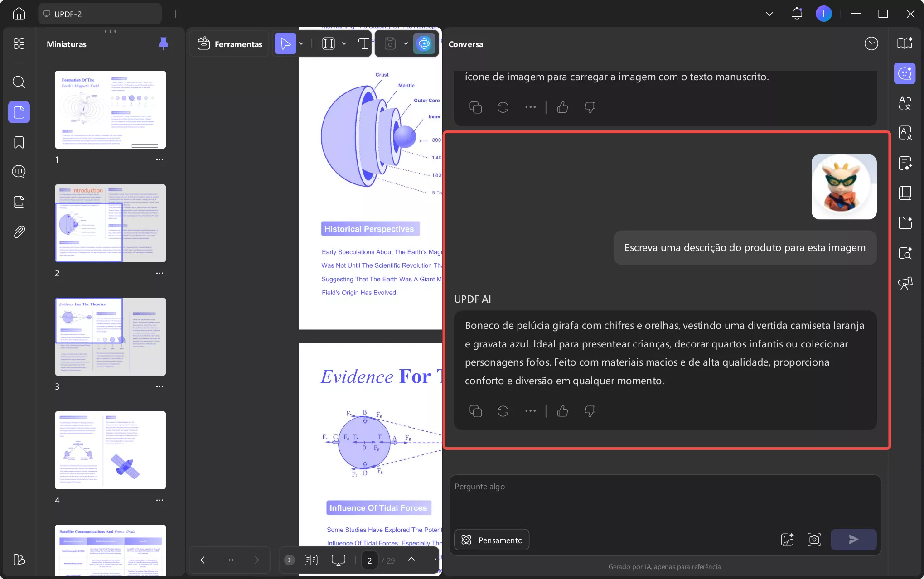Viewport: 924px width, 579px height.
Task: Open the search panel in left sidebar
Action: 19,82
